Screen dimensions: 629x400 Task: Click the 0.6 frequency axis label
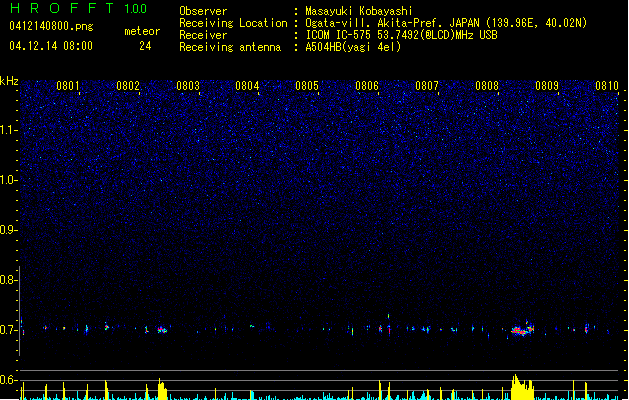[9, 380]
